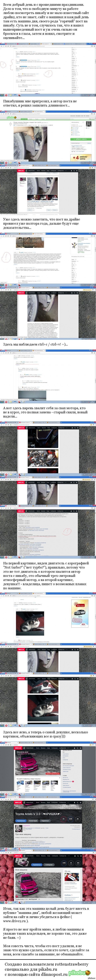The width and height of the screenshot is (96, 980).
Task: Click 'Обо мне' heading on profile page
Action: point(67,872)
